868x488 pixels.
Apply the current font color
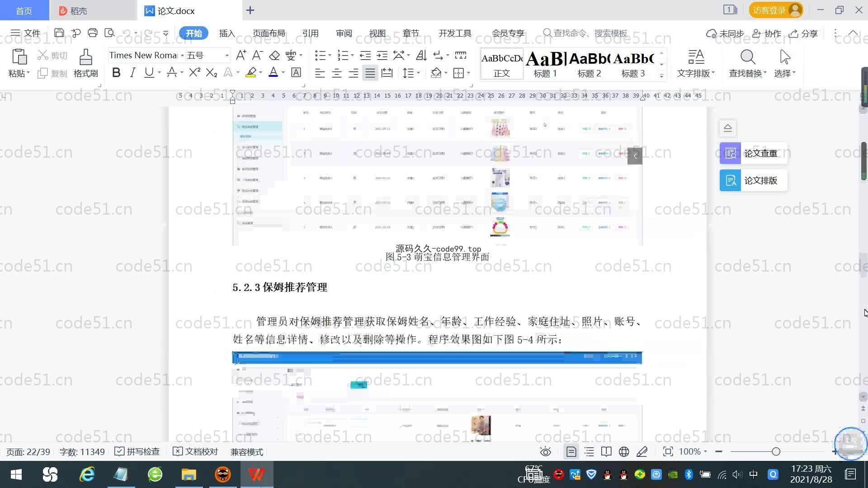pyautogui.click(x=274, y=73)
